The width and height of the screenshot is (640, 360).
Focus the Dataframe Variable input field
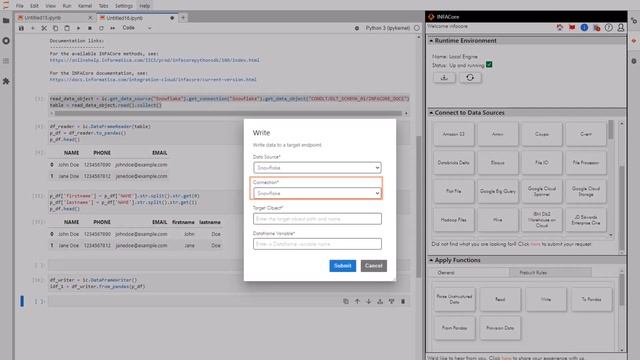[317, 244]
